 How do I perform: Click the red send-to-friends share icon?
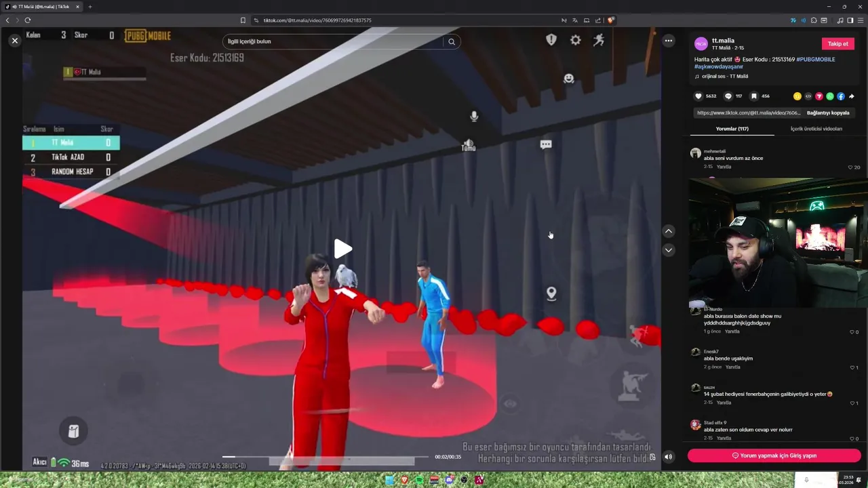[x=819, y=96]
